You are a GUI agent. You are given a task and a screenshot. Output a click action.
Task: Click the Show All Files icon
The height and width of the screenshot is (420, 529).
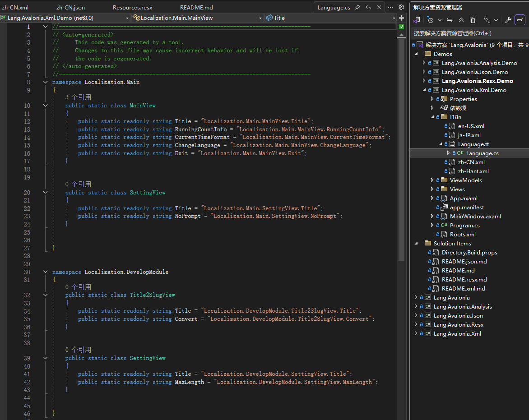(x=473, y=20)
